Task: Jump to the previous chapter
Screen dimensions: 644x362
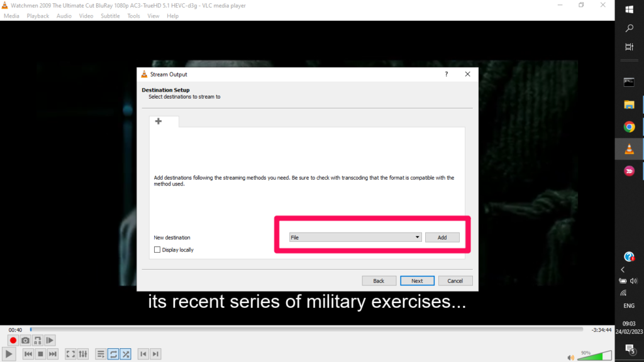Action: [x=143, y=354]
